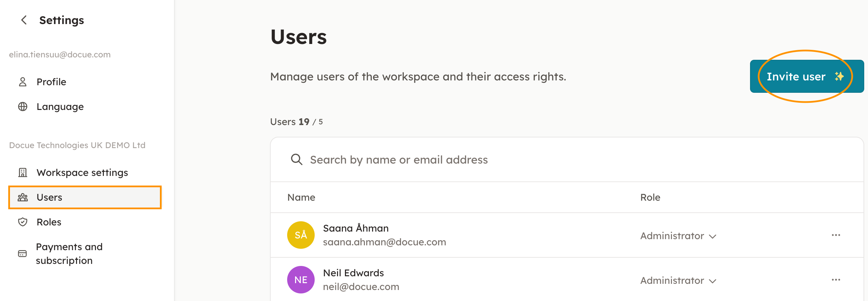
Task: Click the Roles shield icon
Action: (23, 222)
